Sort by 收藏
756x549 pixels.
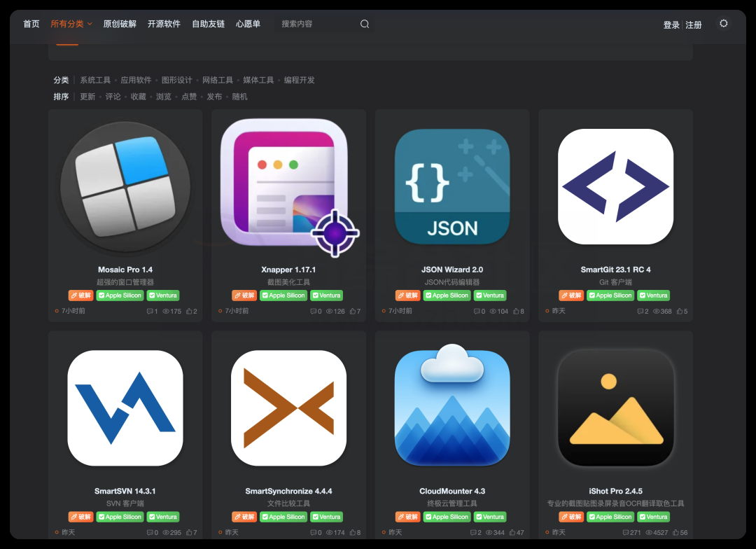coord(139,97)
